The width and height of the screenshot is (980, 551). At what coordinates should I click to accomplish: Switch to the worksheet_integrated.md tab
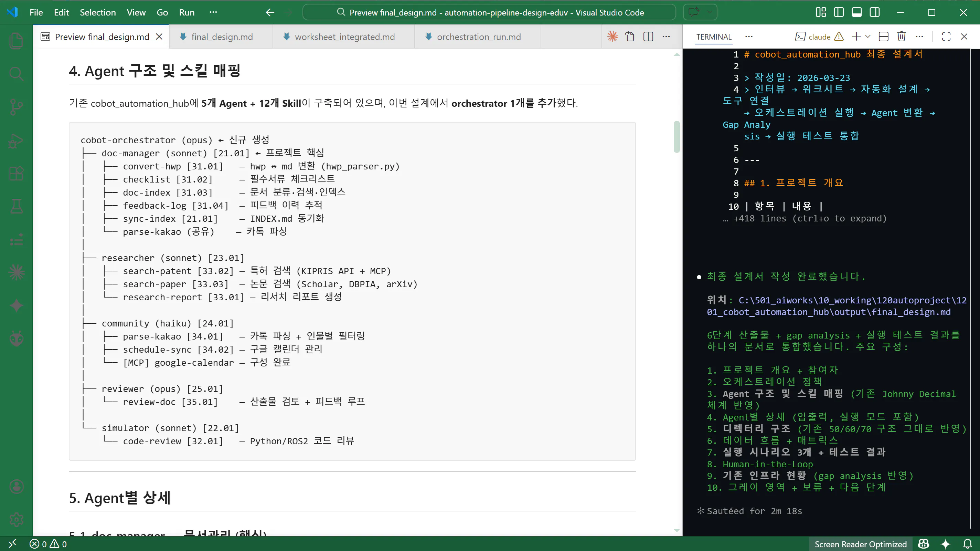tap(344, 37)
